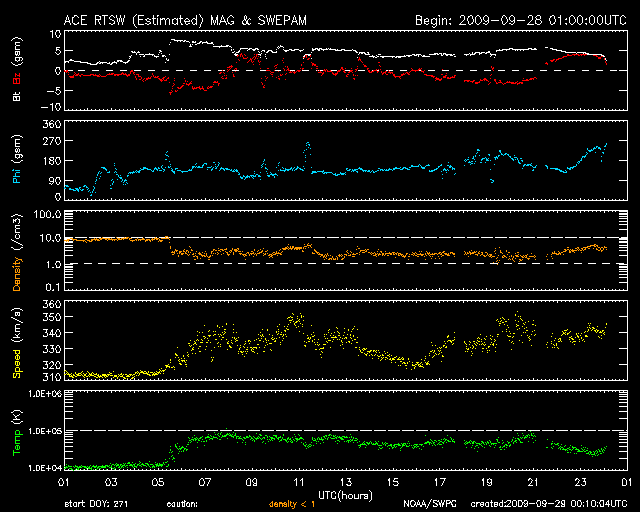Image resolution: width=640 pixels, height=512 pixels.
Task: Select the "09" hour label on the time axis
Action: [x=252, y=483]
